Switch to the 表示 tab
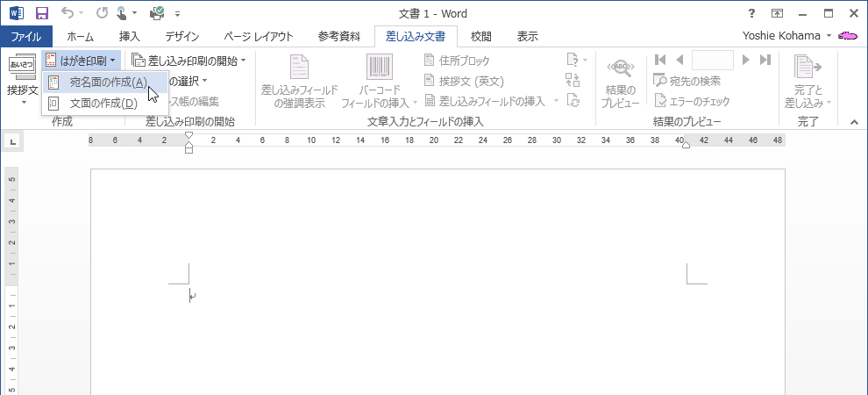868x395 pixels. (x=528, y=37)
